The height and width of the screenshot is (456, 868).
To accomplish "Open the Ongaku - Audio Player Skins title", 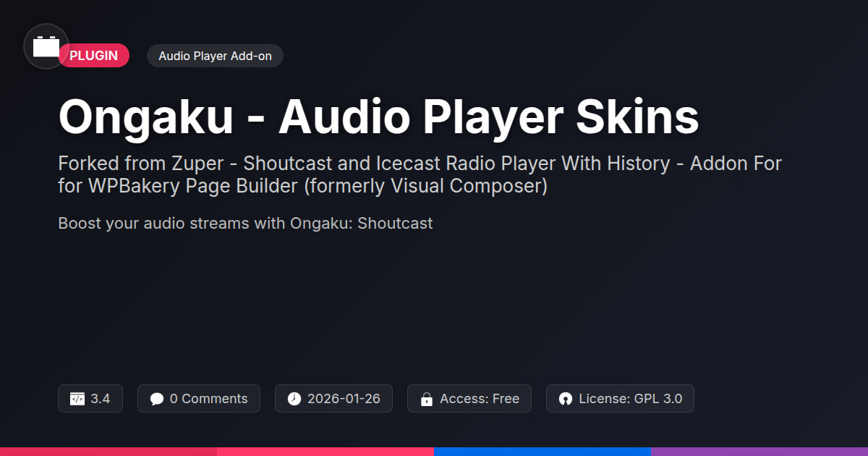I will 378,117.
